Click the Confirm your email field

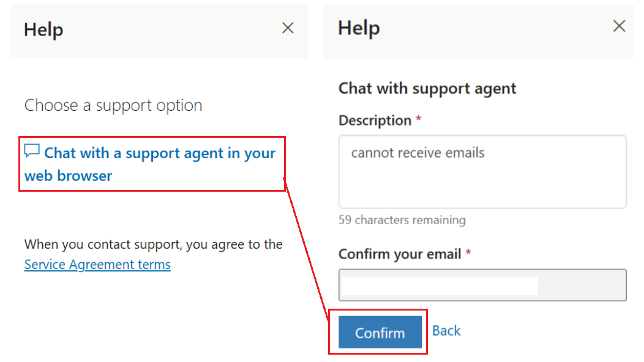tap(482, 285)
